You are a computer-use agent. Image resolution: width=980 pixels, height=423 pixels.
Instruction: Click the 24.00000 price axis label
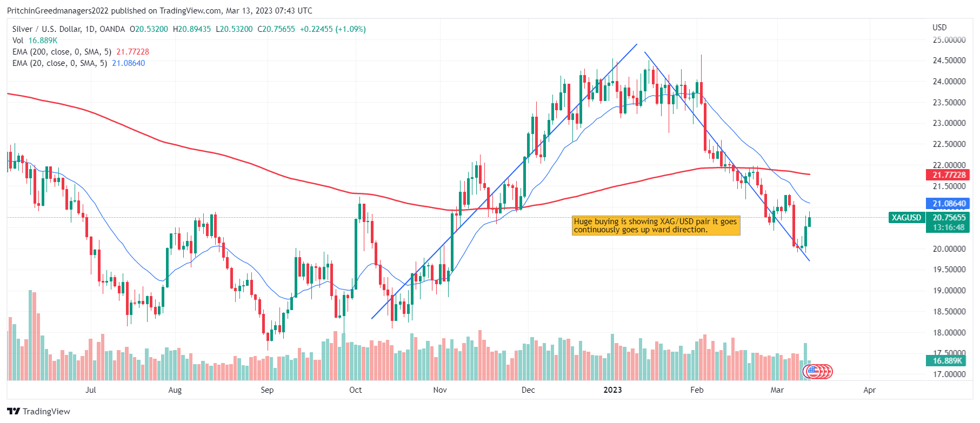949,82
